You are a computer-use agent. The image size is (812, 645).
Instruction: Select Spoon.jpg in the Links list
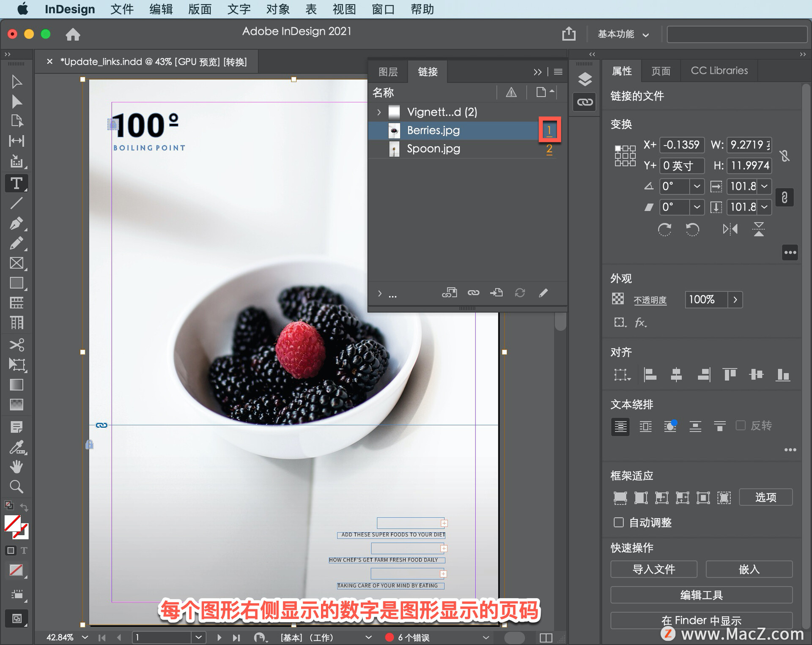tap(433, 149)
